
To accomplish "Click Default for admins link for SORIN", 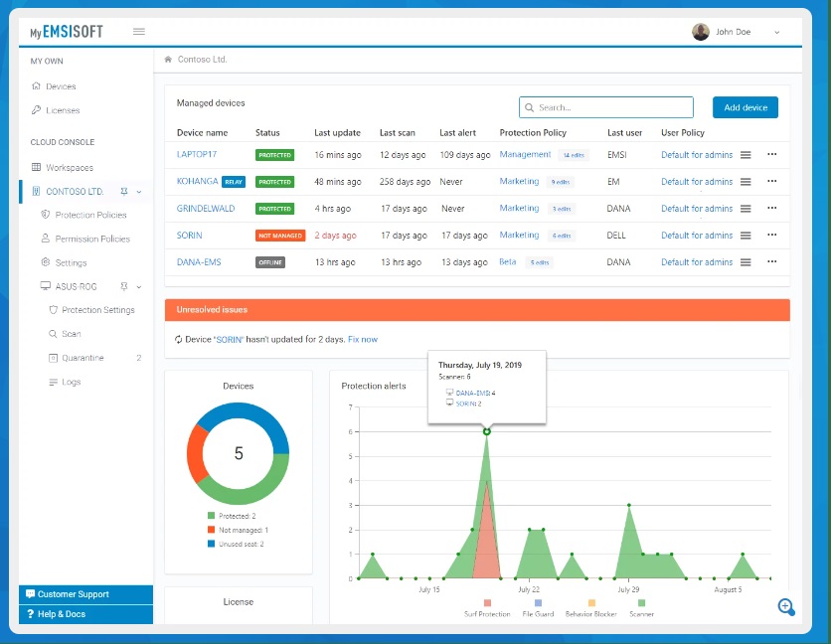I will pos(697,236).
